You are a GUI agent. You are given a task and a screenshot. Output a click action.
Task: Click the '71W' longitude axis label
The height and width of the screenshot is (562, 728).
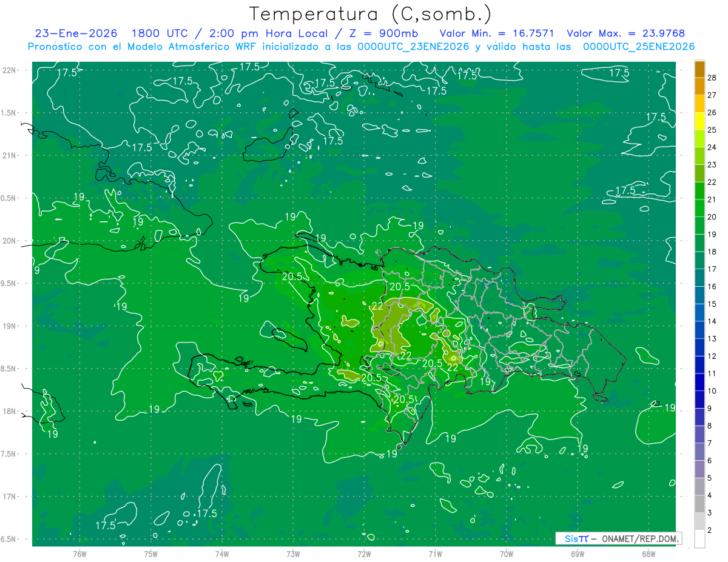[x=435, y=554]
